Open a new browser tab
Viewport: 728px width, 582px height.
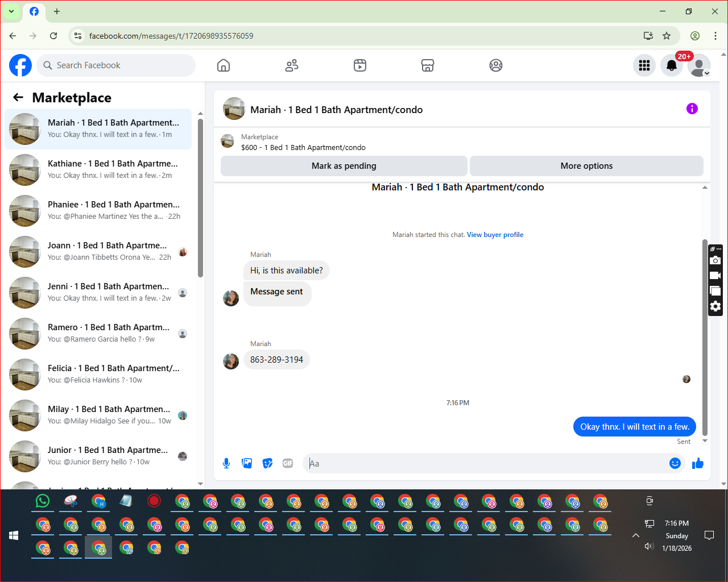tap(57, 11)
